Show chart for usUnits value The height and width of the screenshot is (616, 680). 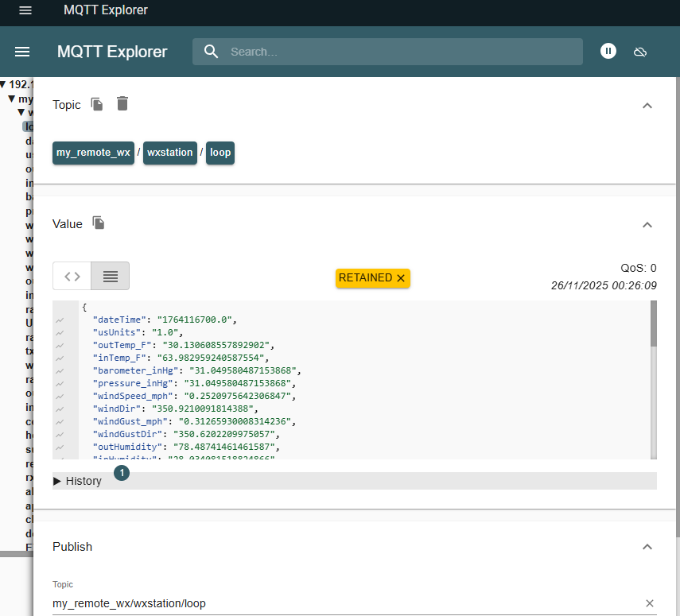[x=60, y=333]
